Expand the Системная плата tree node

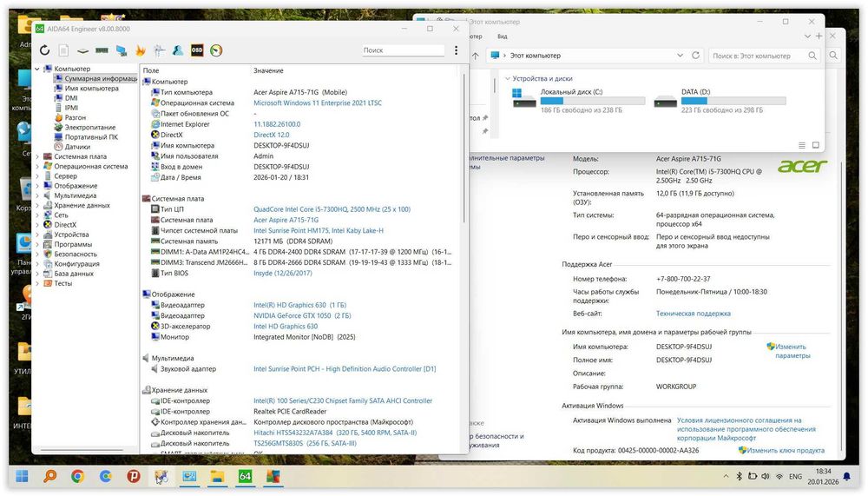[x=37, y=156]
